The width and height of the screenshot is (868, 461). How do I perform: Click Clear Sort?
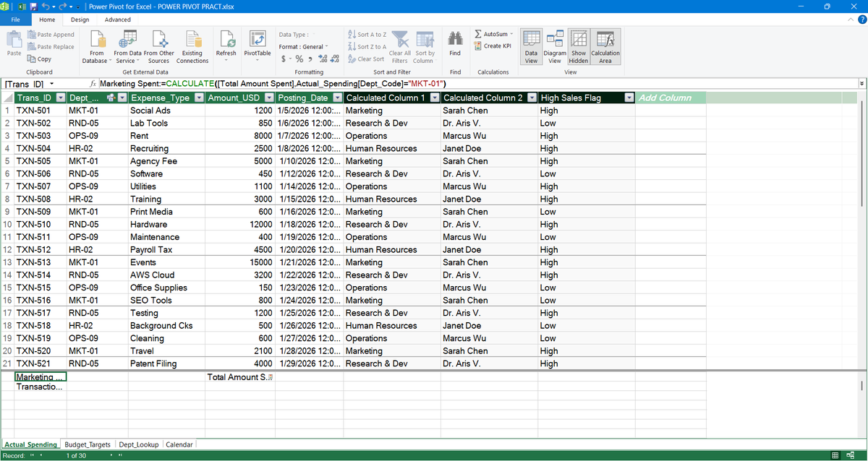tap(366, 59)
